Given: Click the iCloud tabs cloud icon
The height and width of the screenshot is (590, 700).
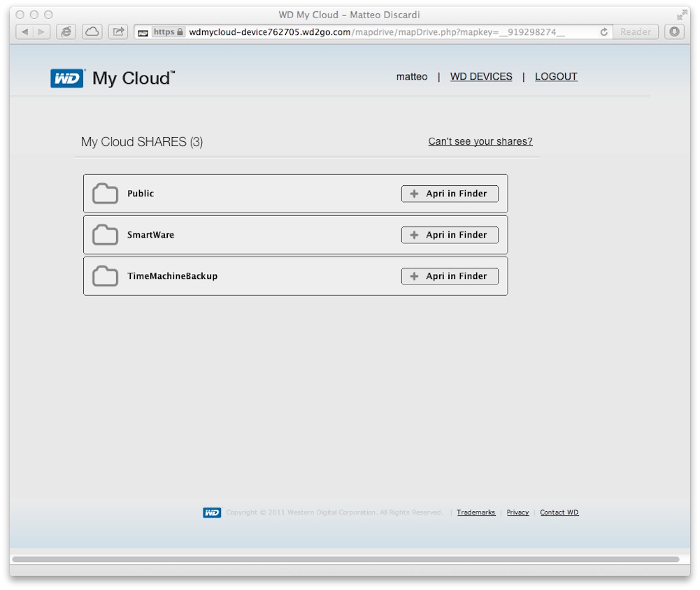Looking at the screenshot, I should tap(92, 31).
